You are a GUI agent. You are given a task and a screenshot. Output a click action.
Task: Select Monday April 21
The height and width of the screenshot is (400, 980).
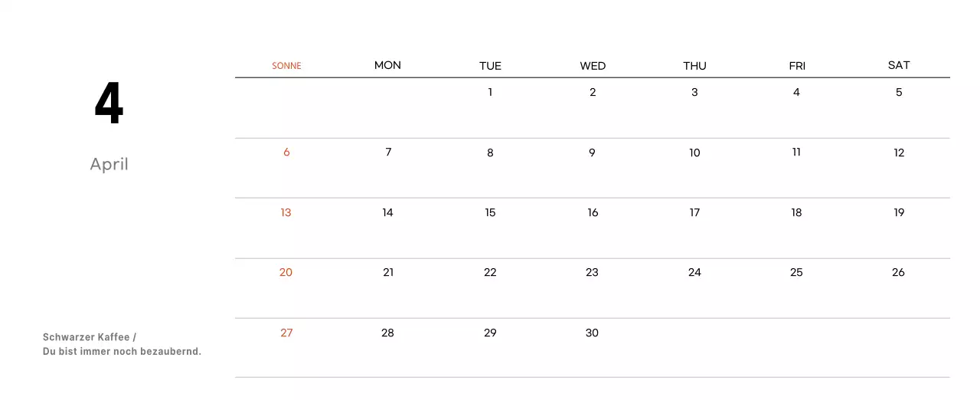pyautogui.click(x=388, y=273)
